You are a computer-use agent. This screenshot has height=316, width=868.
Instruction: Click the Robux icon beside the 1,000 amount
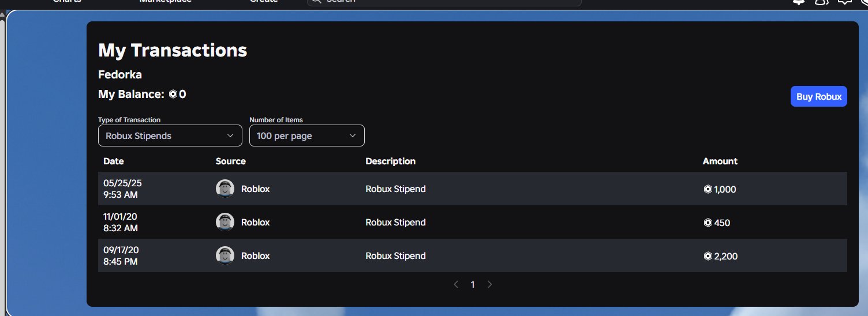708,189
